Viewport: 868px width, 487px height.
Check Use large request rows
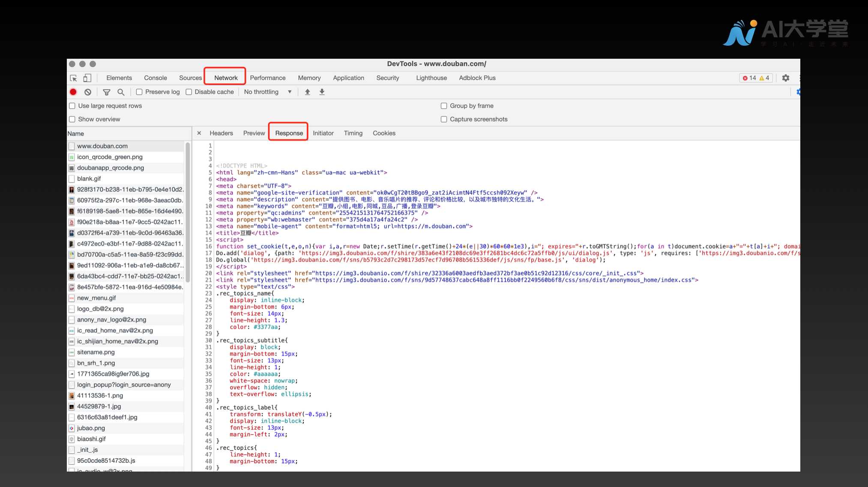click(x=72, y=106)
